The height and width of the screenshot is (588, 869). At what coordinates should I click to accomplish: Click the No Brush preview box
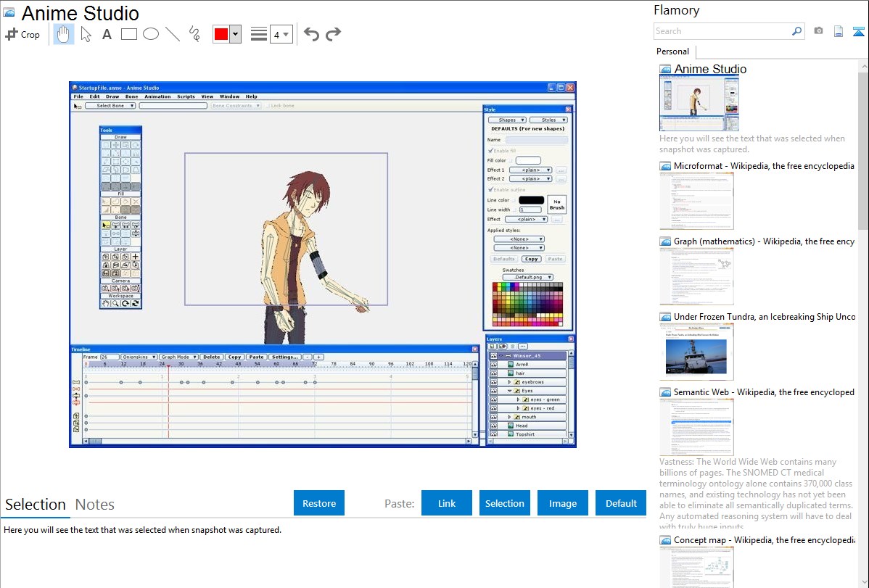click(x=557, y=204)
